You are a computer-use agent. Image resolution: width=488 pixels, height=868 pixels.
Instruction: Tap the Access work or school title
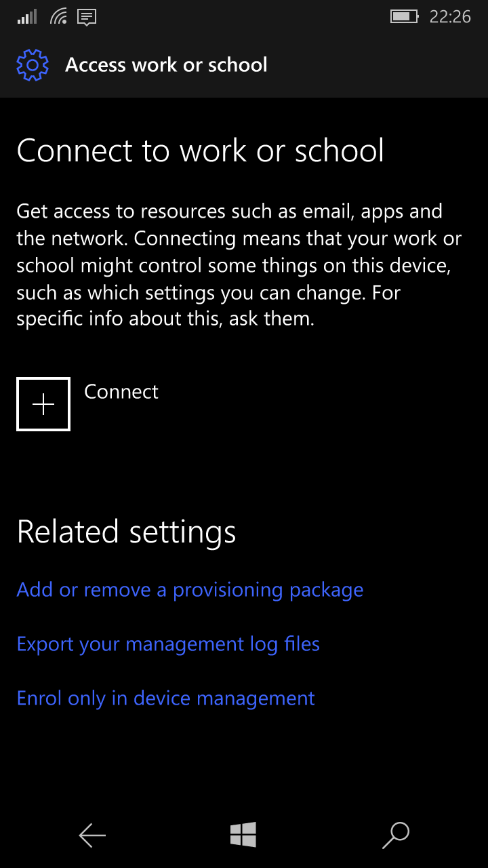coord(166,65)
